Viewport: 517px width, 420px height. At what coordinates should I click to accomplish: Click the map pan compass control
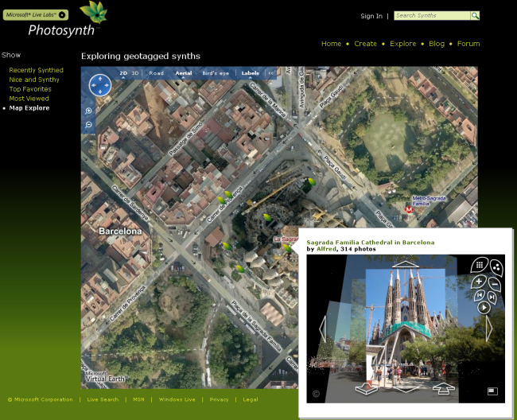100,85
